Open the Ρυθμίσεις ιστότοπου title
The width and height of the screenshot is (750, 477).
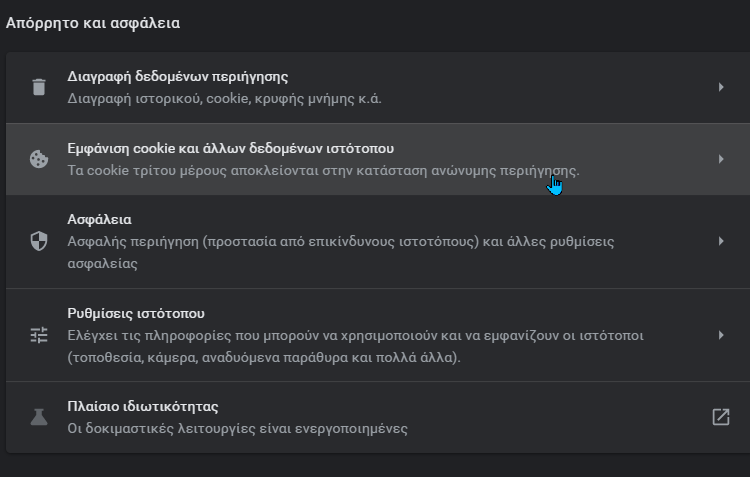[136, 313]
